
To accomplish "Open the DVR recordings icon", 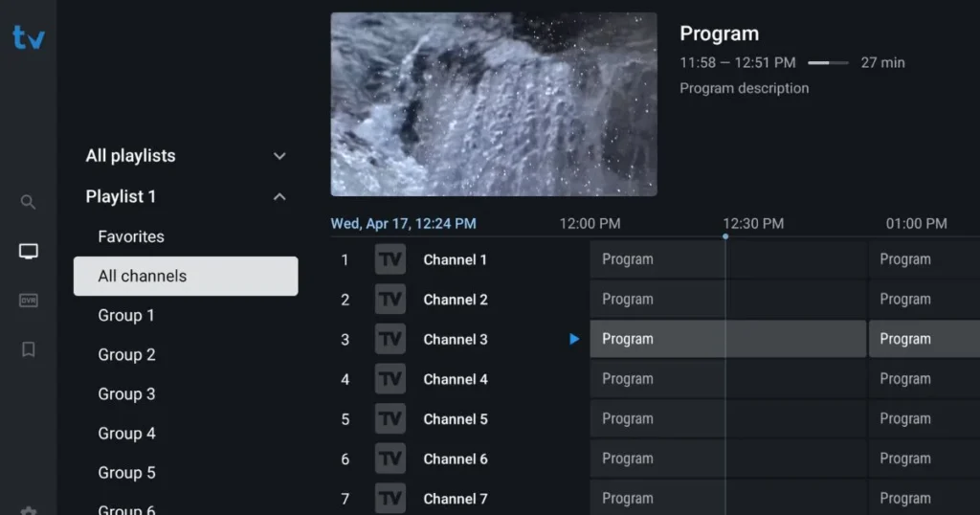I will [x=28, y=301].
